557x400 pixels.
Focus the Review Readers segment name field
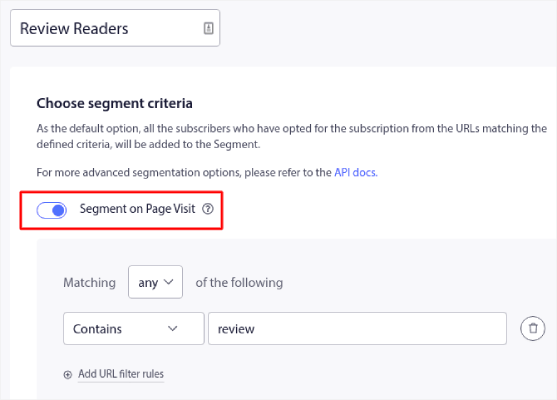click(115, 28)
